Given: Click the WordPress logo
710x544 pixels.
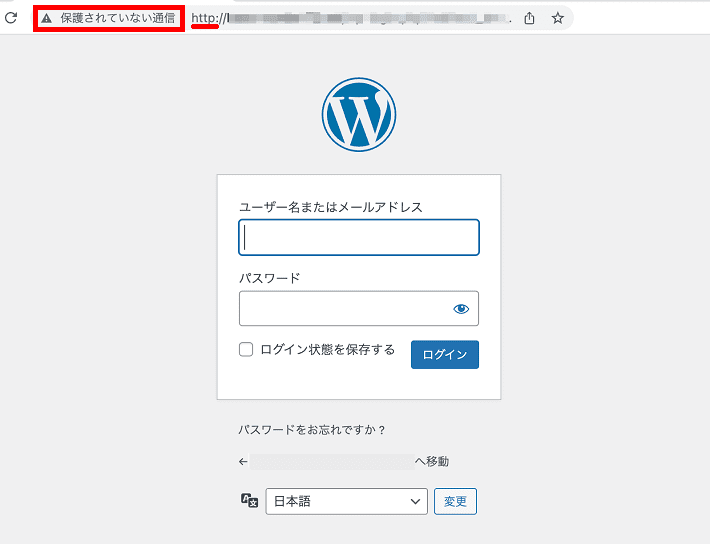Looking at the screenshot, I should 359,114.
